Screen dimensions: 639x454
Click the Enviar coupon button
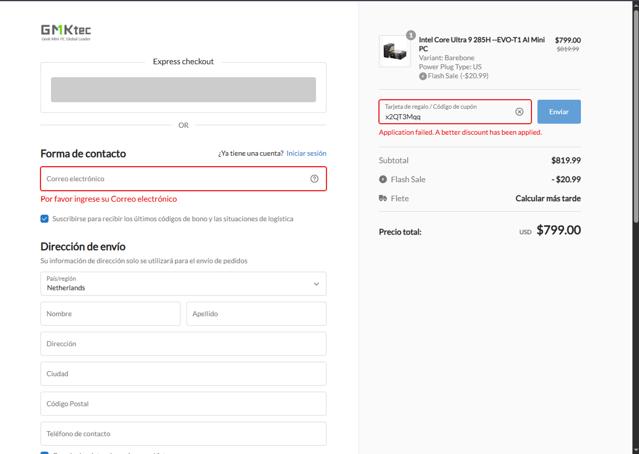coord(559,112)
